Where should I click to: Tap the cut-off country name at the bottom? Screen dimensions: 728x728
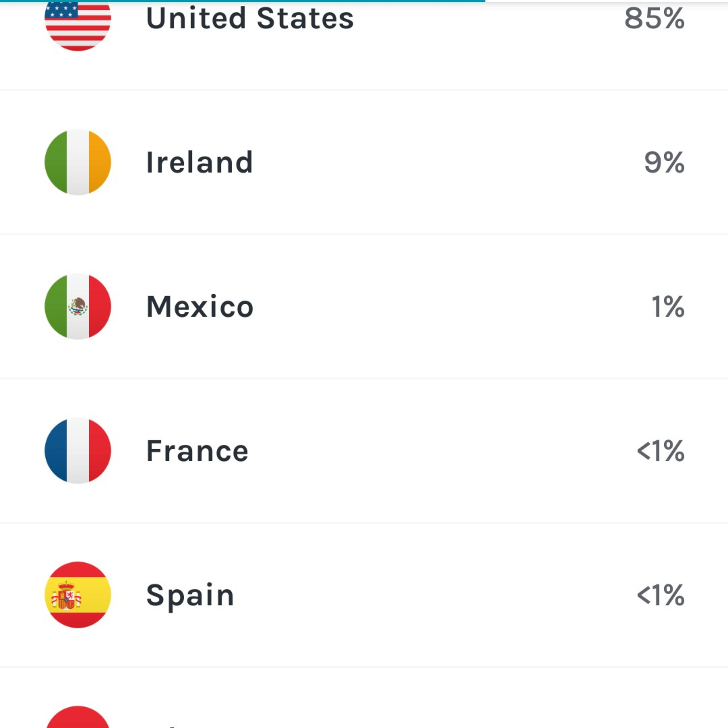[166, 725]
